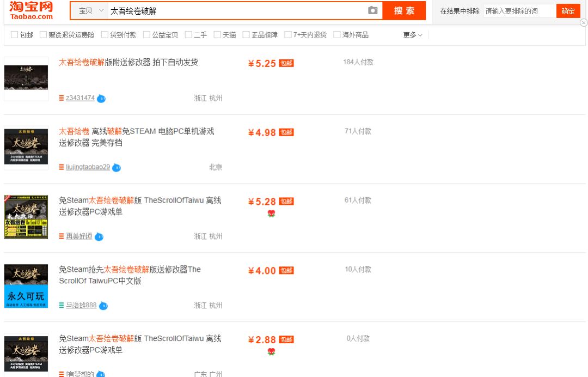
Task: Open listing 免Steam抢先太吾绘卷破解版送修改器
Action: click(130, 275)
